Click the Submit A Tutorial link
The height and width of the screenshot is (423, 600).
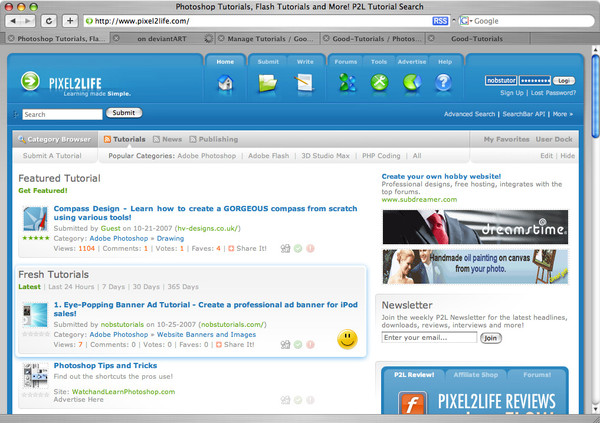coord(52,156)
